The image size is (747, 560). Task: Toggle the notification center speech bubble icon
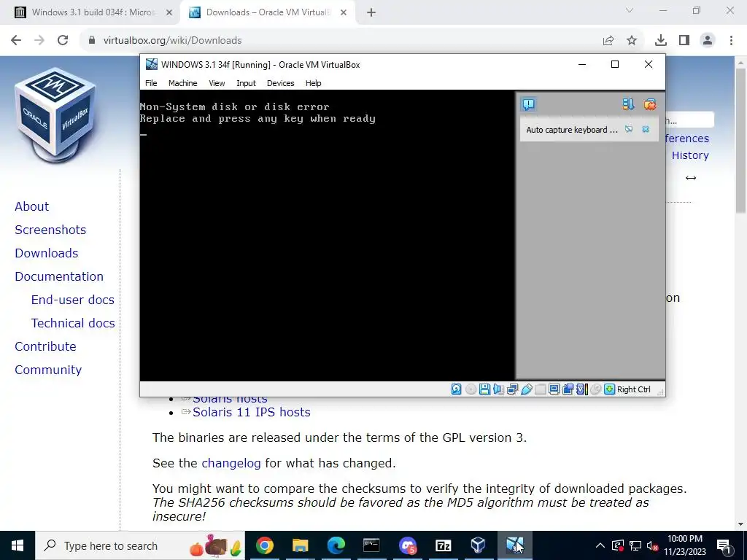click(x=528, y=104)
